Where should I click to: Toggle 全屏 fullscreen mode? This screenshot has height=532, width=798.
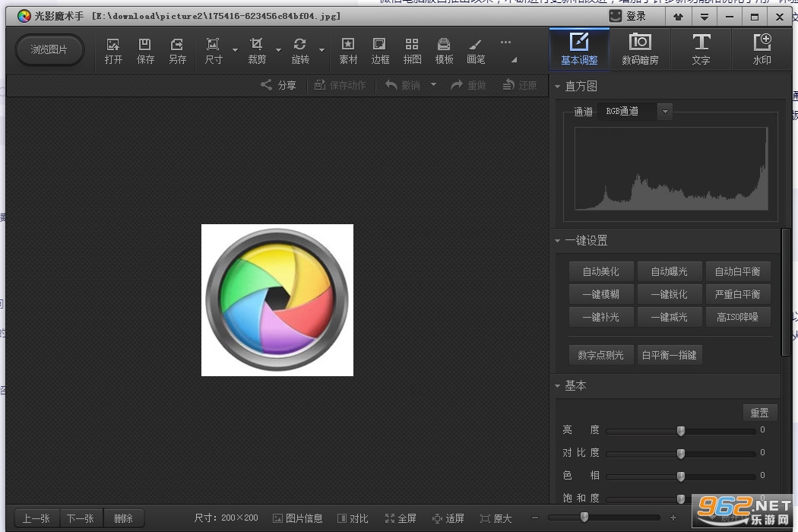401,518
